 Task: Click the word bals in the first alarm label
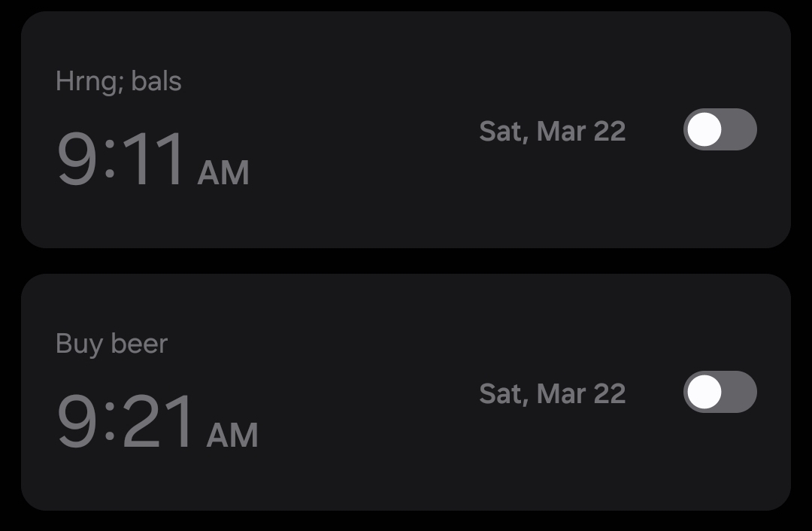[156, 81]
